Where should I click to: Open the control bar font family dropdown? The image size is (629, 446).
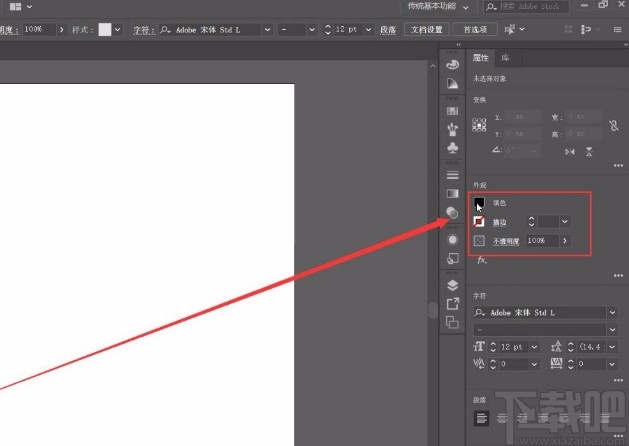point(267,30)
